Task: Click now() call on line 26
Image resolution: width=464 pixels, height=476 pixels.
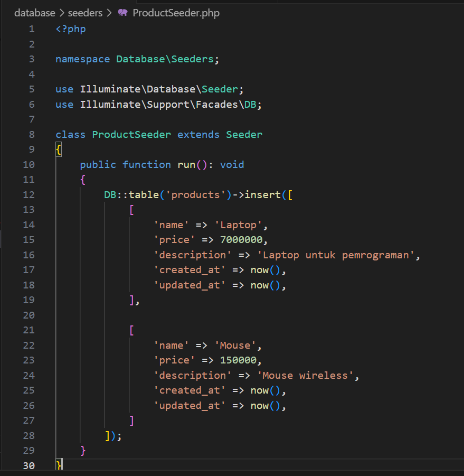Action: coord(266,406)
